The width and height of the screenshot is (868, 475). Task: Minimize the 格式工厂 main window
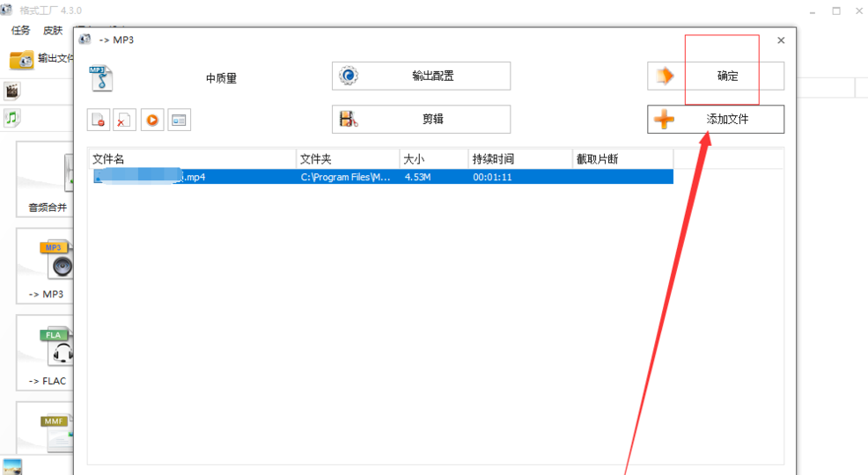[812, 11]
